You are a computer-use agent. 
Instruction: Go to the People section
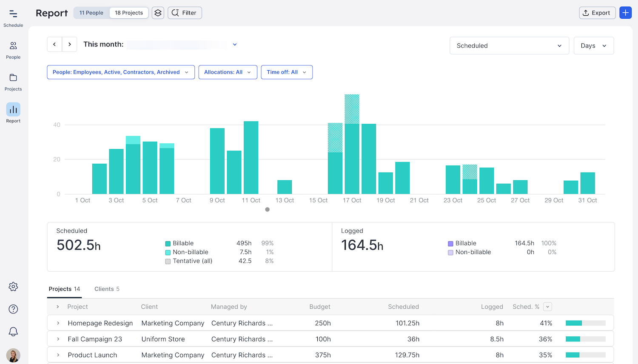(13, 50)
